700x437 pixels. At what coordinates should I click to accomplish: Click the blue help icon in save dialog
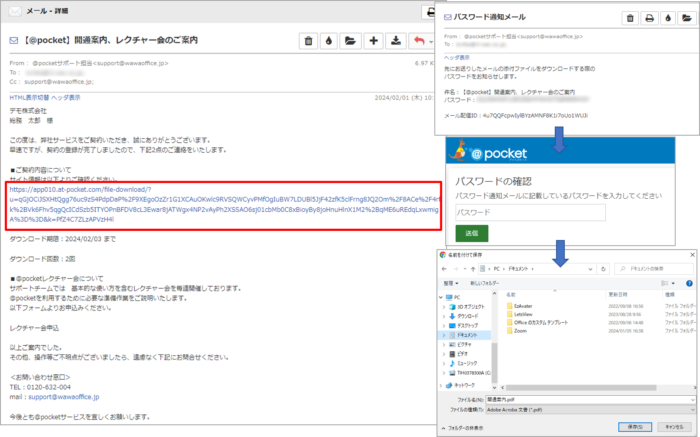(689, 283)
